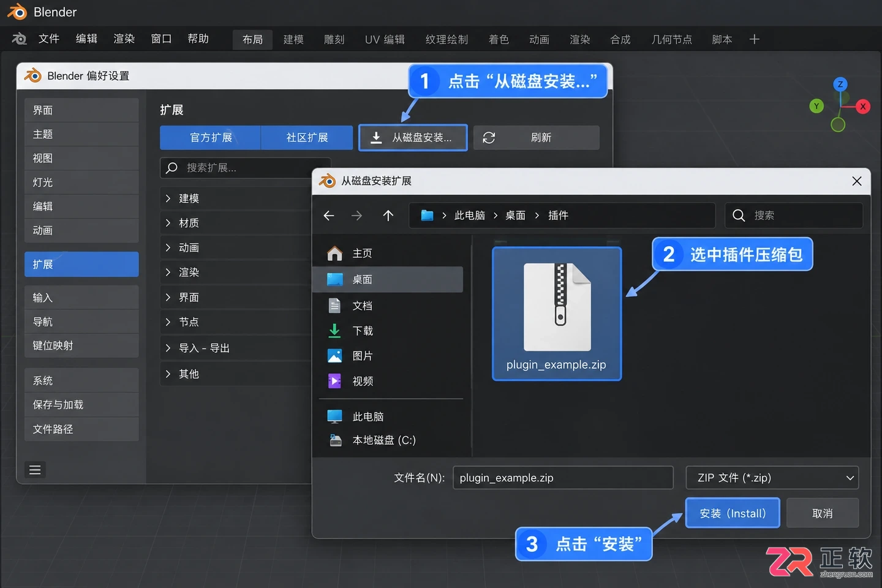
Task: Click the forward arrow in file dialog
Action: (356, 216)
